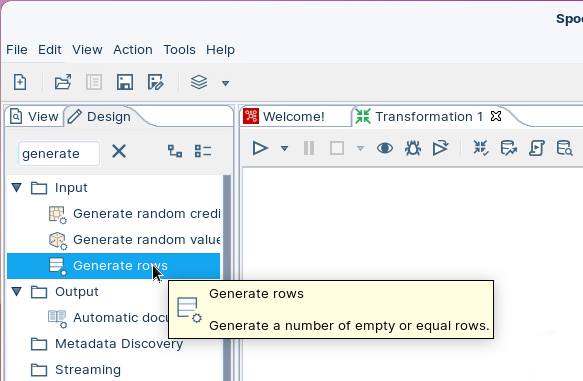Preview the transformation with the eye icon
This screenshot has width=583, height=381.
[385, 148]
